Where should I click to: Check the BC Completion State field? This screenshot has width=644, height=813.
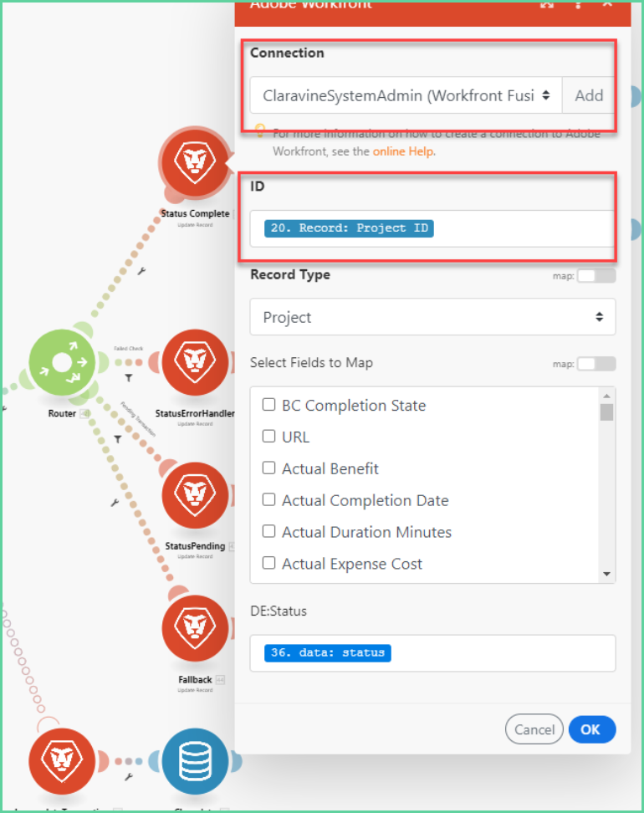click(x=268, y=405)
